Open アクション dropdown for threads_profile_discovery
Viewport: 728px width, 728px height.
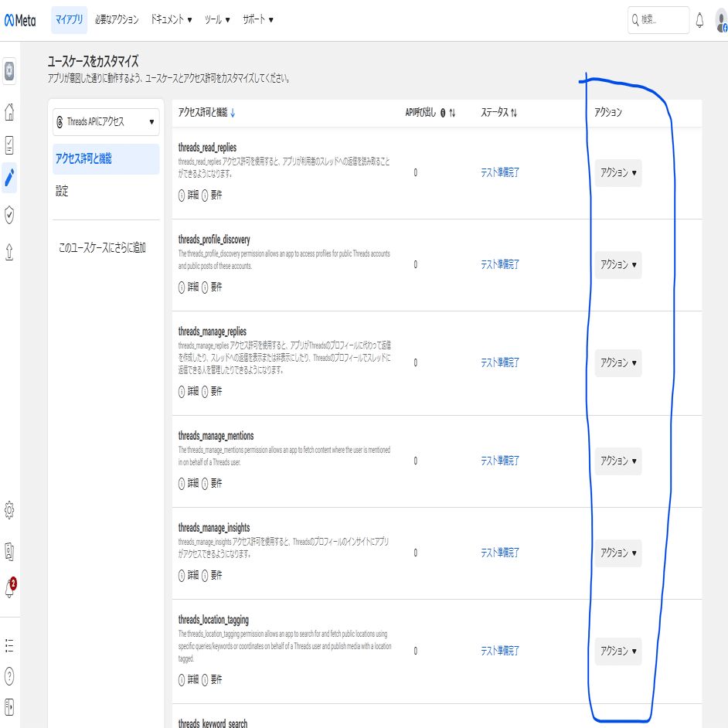pyautogui.click(x=618, y=264)
